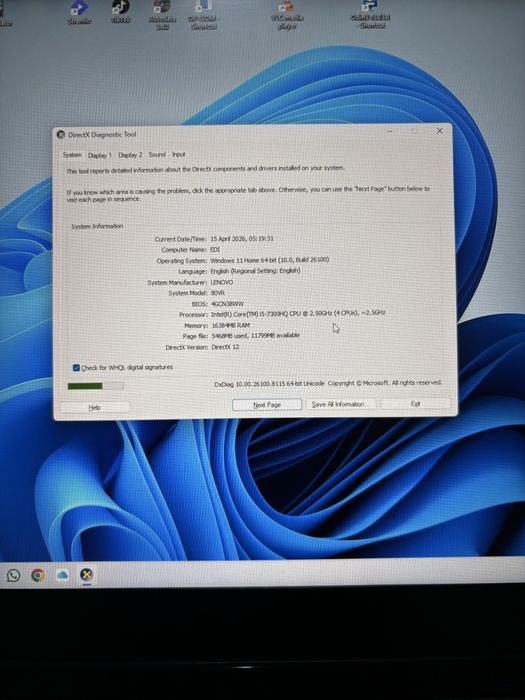This screenshot has height=700, width=525.
Task: Click the DirectX Diagnostic Tool title bar icon
Action: pyautogui.click(x=61, y=134)
